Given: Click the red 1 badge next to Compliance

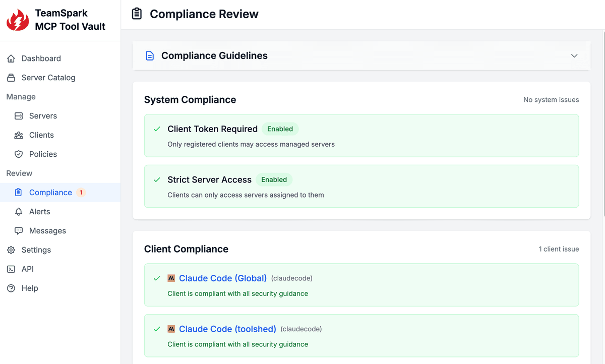Looking at the screenshot, I should [80, 192].
